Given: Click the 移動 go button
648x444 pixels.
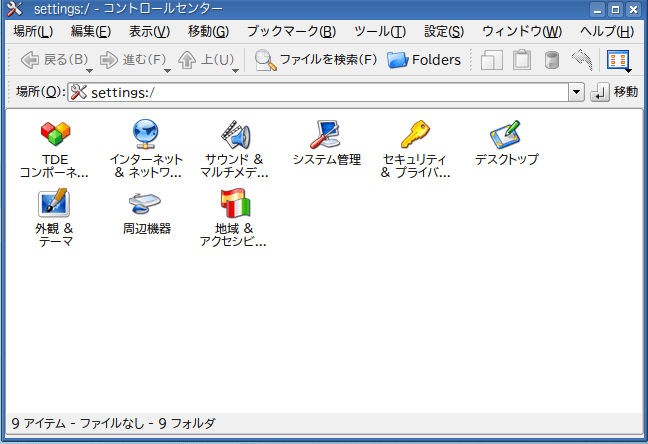Looking at the screenshot, I should pyautogui.click(x=615, y=92).
